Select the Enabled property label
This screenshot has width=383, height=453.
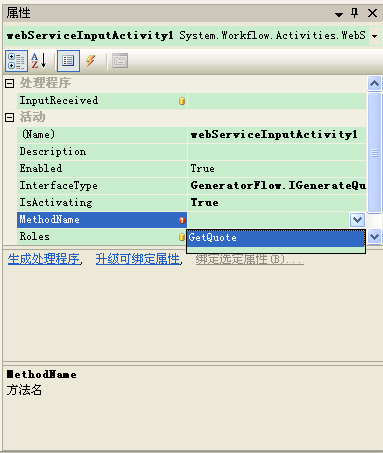pyautogui.click(x=41, y=169)
